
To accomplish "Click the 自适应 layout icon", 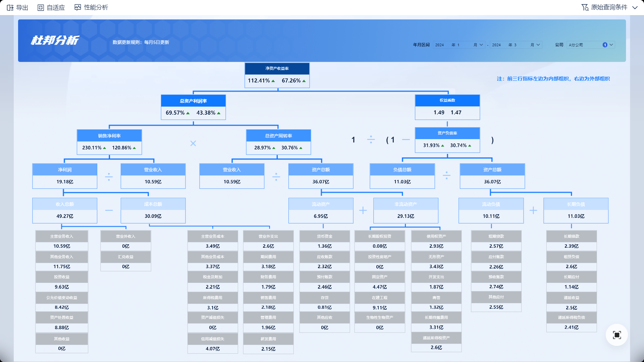I will pyautogui.click(x=41, y=7).
